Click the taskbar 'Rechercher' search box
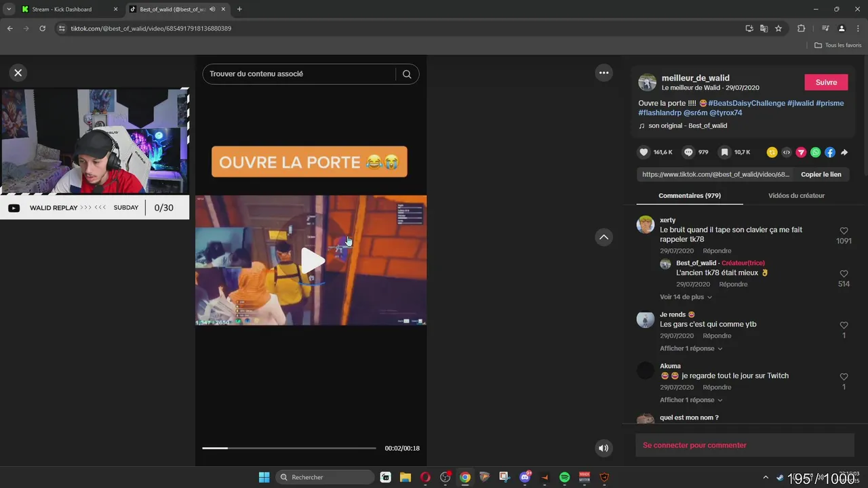The height and width of the screenshot is (488, 868). click(325, 477)
